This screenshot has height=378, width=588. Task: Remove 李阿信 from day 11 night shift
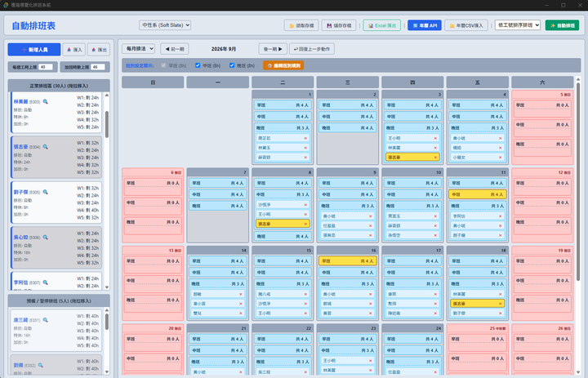point(501,216)
